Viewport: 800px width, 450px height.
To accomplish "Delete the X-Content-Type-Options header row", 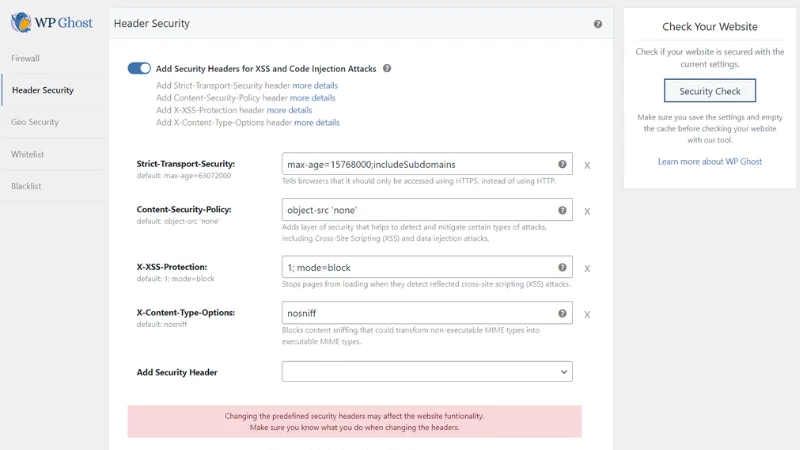I will [587, 314].
